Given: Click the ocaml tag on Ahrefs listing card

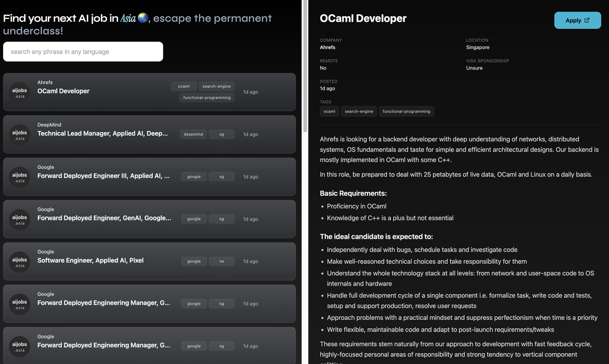Looking at the screenshot, I should [x=184, y=86].
